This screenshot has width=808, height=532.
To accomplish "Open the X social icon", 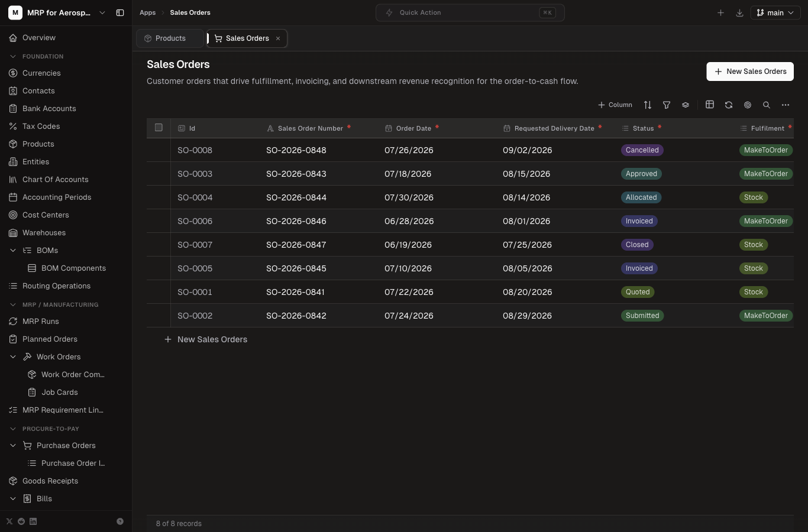I will (x=9, y=521).
